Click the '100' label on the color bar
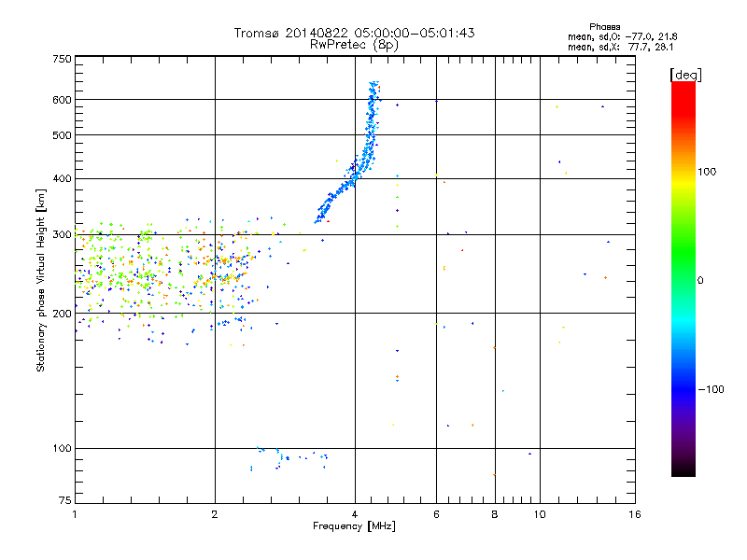This screenshot has height=560, width=747. click(707, 172)
